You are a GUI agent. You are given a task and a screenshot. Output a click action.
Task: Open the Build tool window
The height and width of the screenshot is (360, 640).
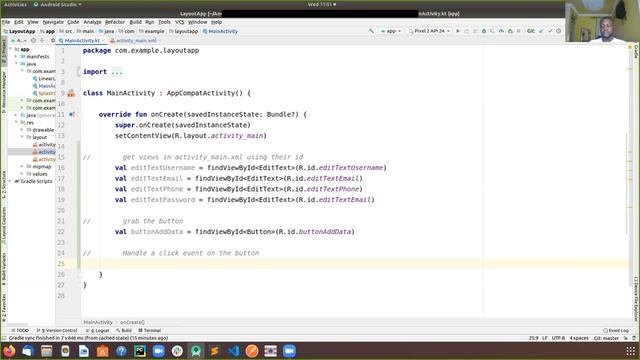124,330
